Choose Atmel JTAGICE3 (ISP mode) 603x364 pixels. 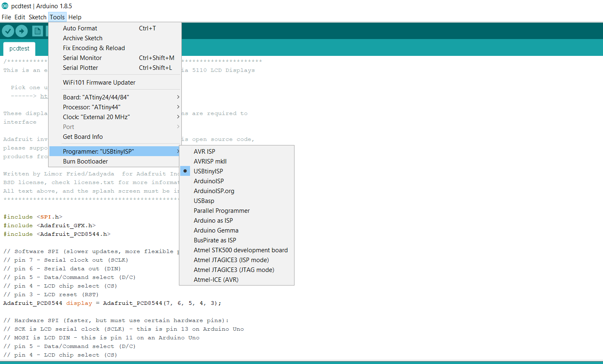coord(237,260)
